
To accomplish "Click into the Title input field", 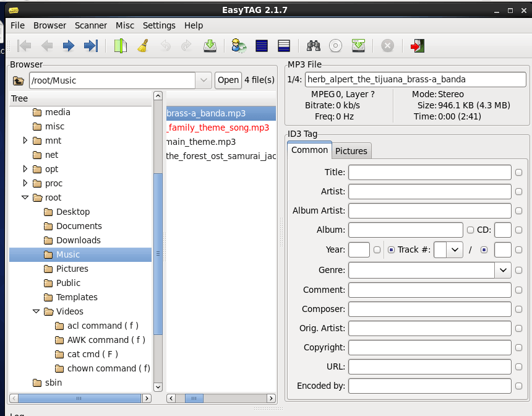I will pos(429,173).
